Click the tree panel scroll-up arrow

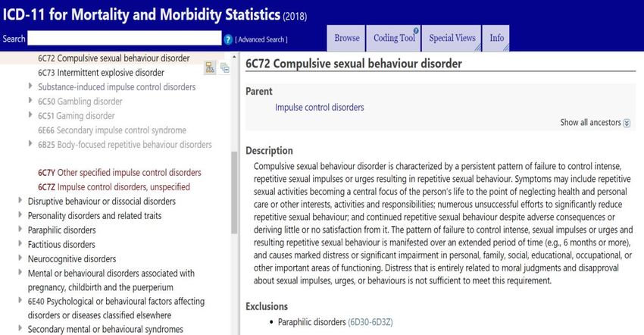click(x=234, y=57)
